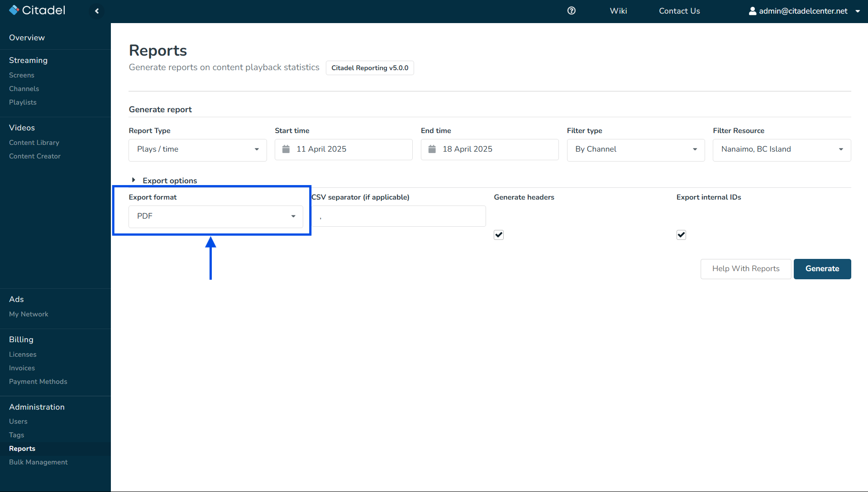Collapse the Export options section
This screenshot has width=868, height=492.
[134, 180]
